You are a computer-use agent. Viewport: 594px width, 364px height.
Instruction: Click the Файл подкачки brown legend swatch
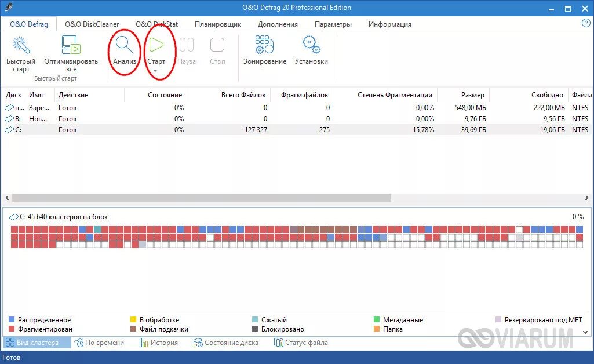tap(133, 329)
